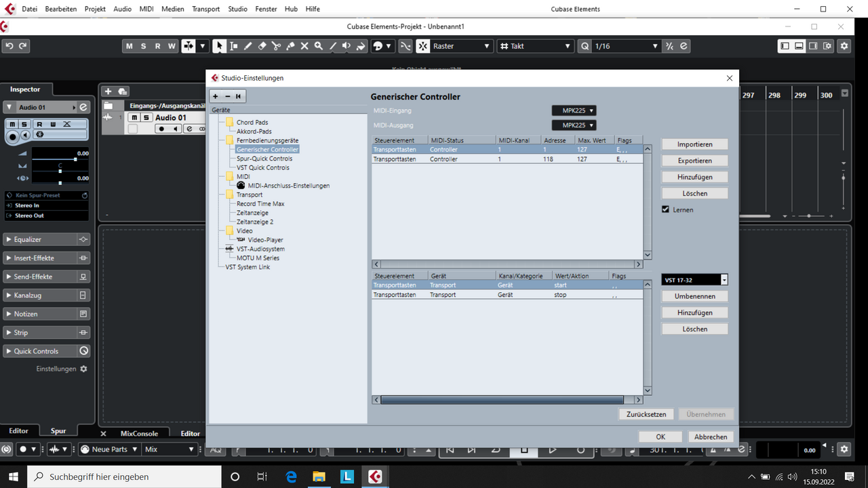Click add device plus in Studio-Einstellungen
Image resolution: width=868 pixels, height=488 pixels.
216,96
